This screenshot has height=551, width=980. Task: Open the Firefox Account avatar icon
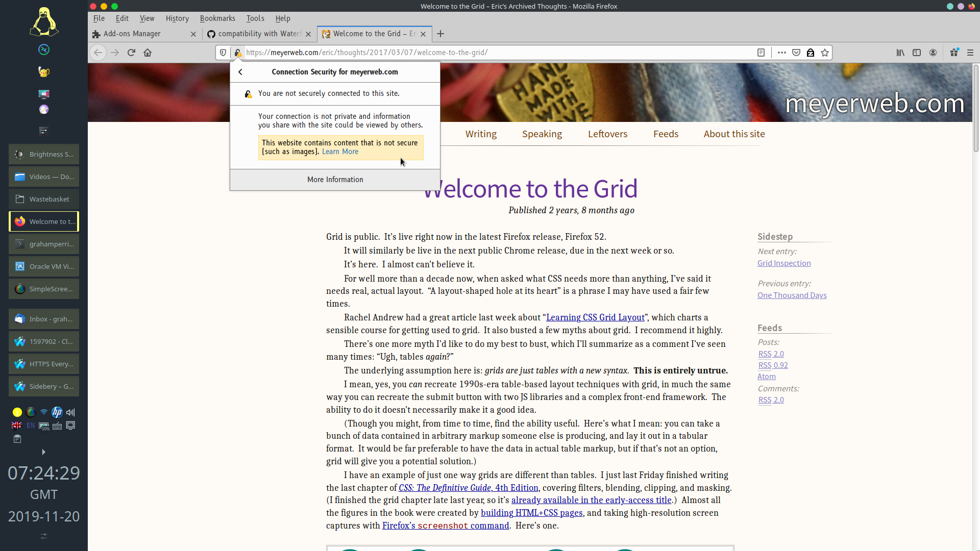point(933,53)
